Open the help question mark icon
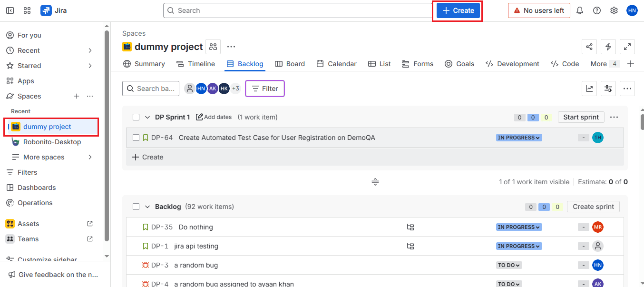 click(597, 10)
